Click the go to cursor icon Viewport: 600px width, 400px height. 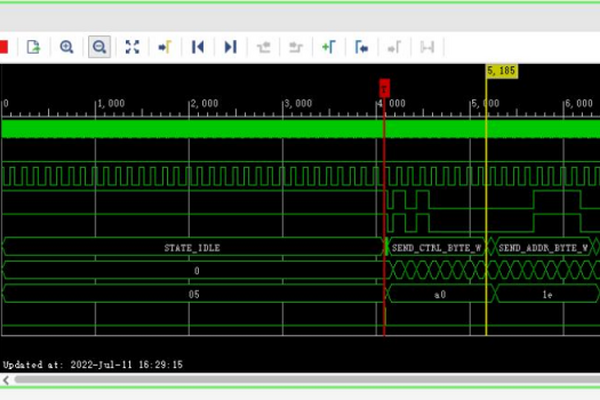pos(164,46)
